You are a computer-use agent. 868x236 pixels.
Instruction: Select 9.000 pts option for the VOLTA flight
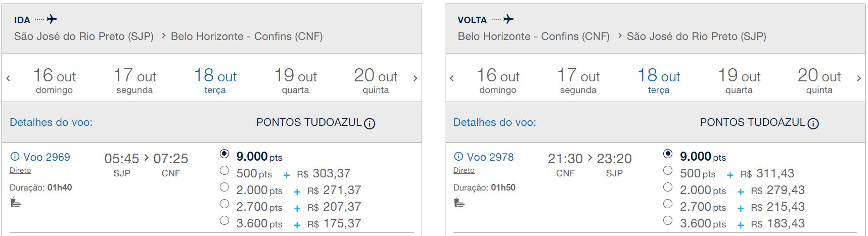[x=668, y=154]
